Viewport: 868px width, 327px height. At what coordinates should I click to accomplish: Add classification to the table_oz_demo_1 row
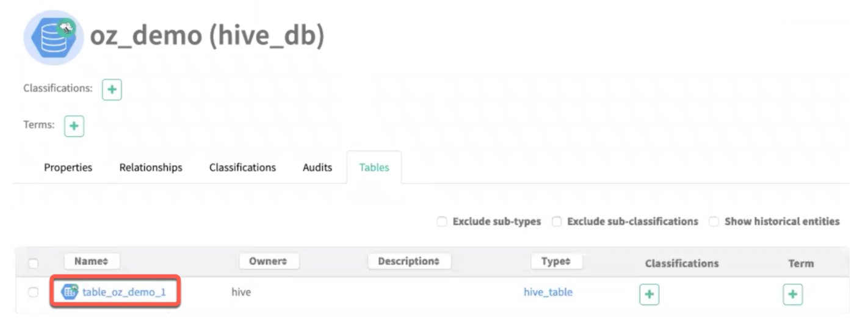(649, 295)
